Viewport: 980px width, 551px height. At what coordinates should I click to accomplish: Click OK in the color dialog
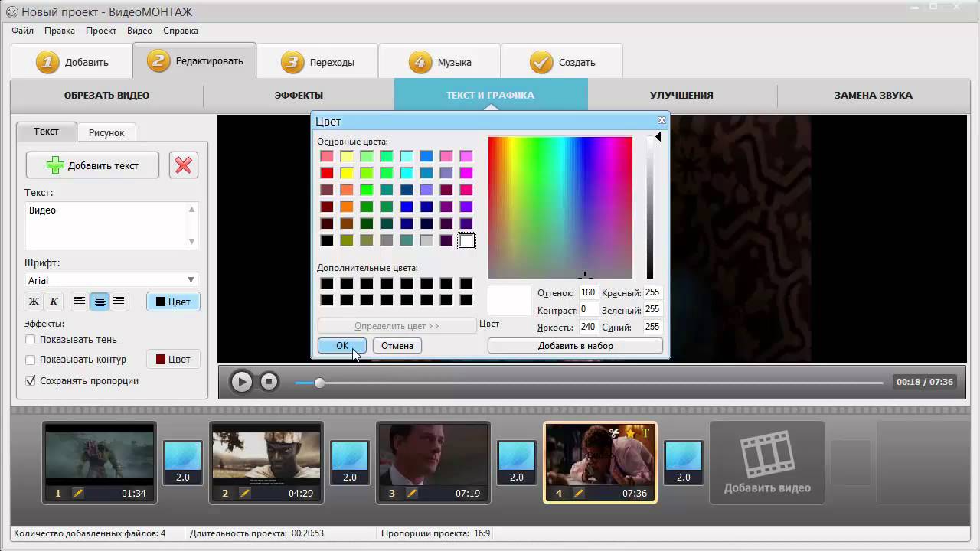(x=342, y=346)
